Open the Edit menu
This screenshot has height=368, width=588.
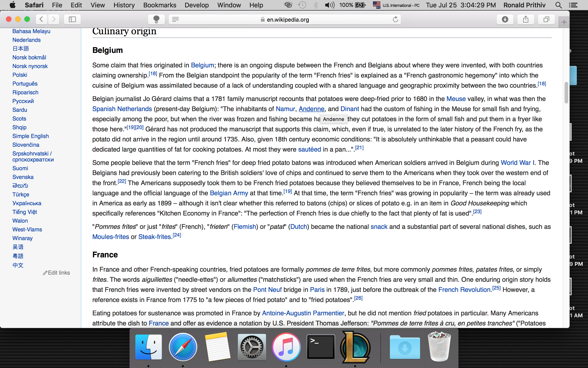[x=76, y=5]
